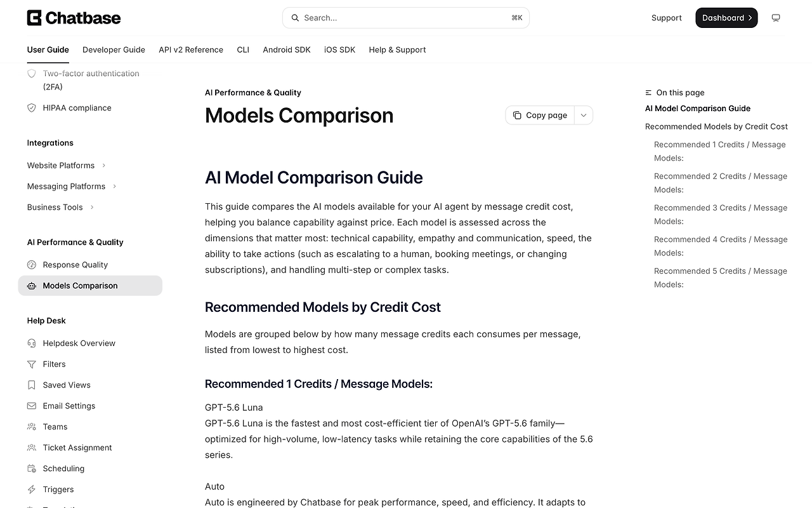Click the HIPAA compliance shield icon
Image resolution: width=812 pixels, height=508 pixels.
coord(32,108)
